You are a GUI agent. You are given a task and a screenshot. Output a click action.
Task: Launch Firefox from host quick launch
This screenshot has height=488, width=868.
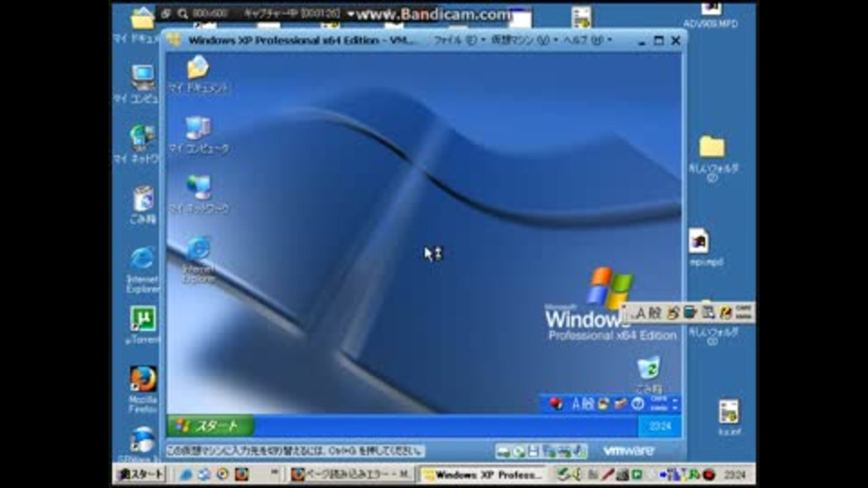(241, 474)
